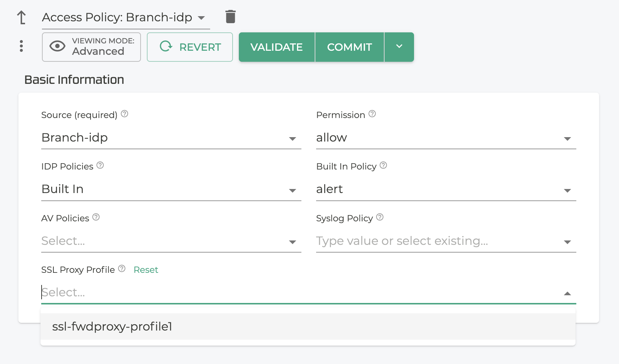This screenshot has width=619, height=364.
Task: Click the COMMIT button
Action: 350,47
